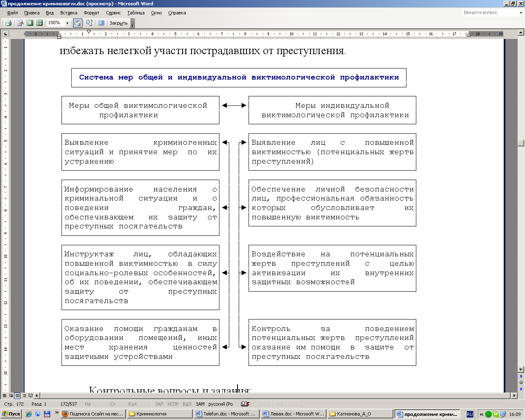This screenshot has width=525, height=420.
Task: Click the '172/537' page count in status bar
Action: 68,404
